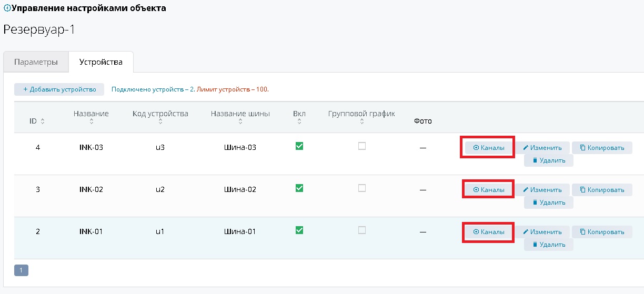Switch to the Параметры tab

[x=36, y=62]
